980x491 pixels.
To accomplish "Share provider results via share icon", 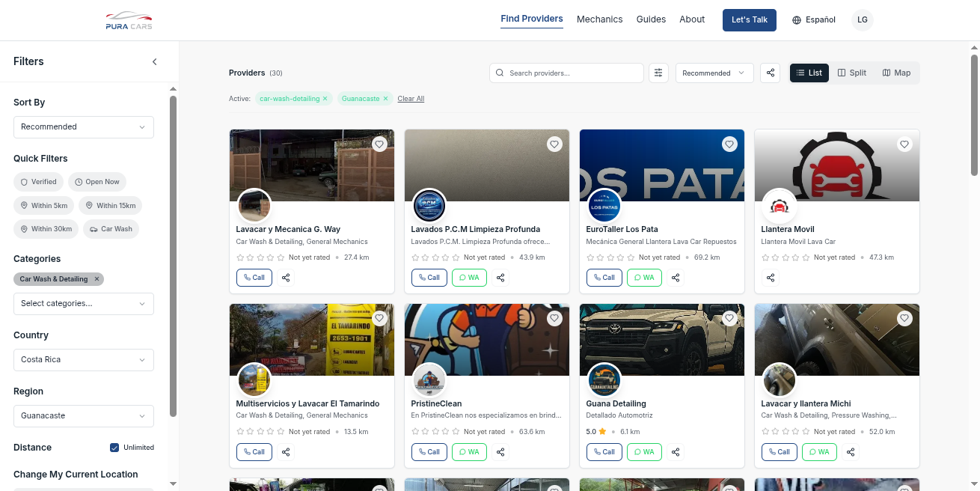I will tap(771, 73).
